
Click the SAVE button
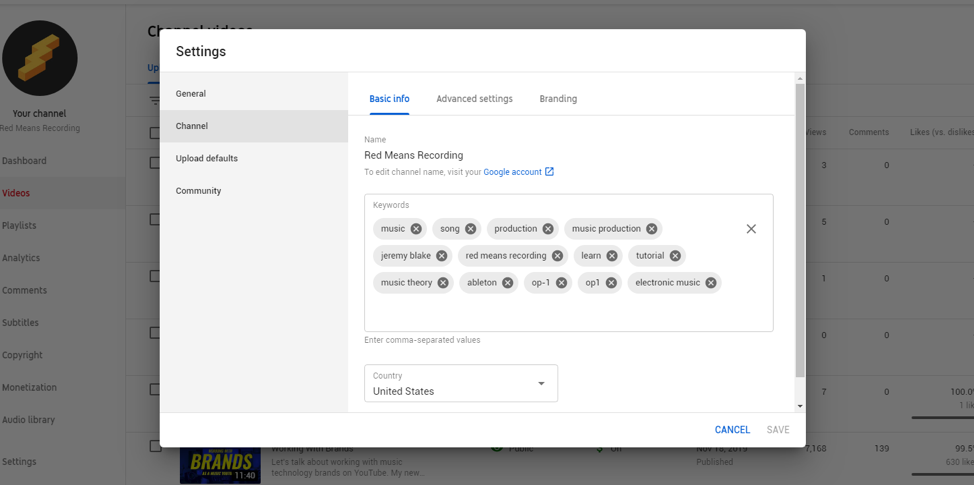click(x=778, y=430)
